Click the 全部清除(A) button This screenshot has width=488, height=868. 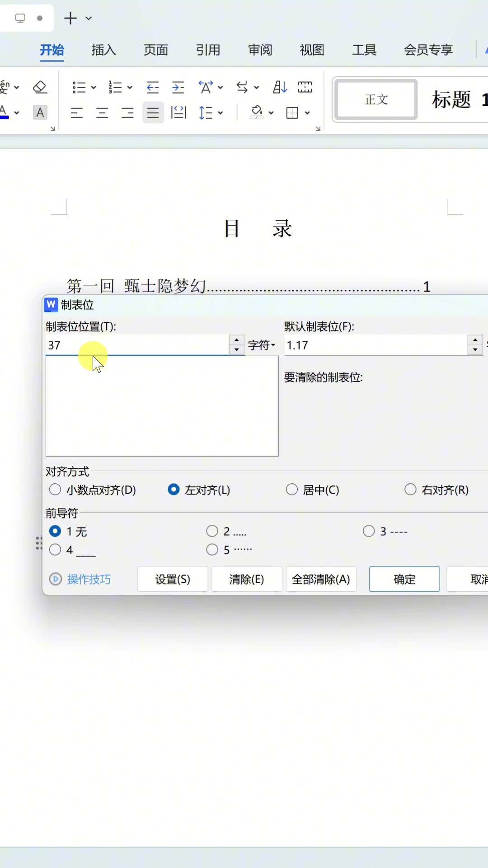point(321,579)
